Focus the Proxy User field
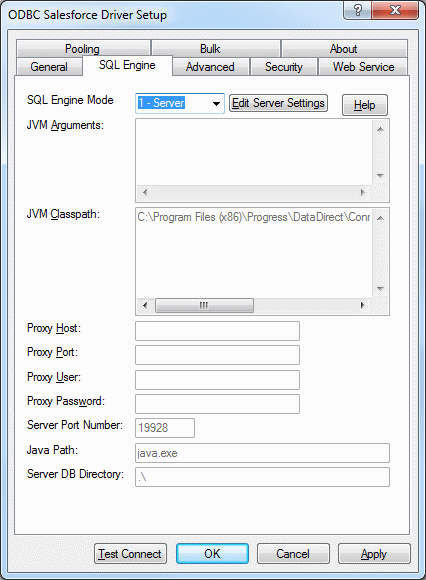 pos(217,380)
